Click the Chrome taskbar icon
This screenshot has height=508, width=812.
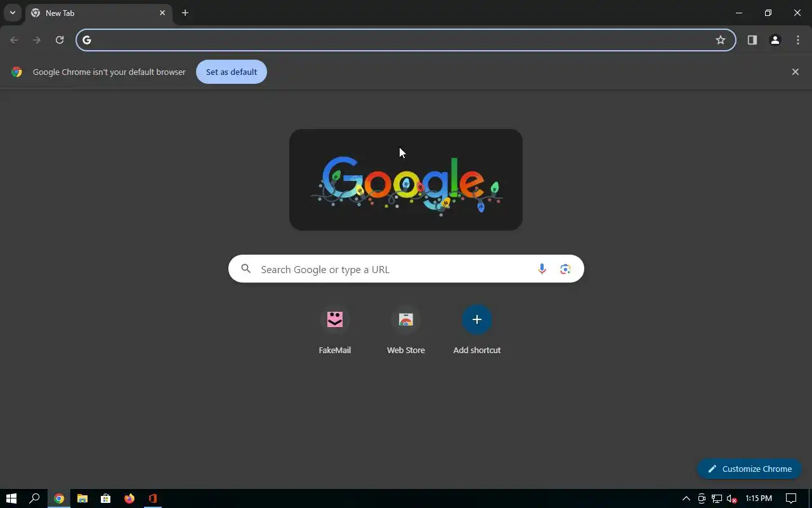pyautogui.click(x=59, y=498)
